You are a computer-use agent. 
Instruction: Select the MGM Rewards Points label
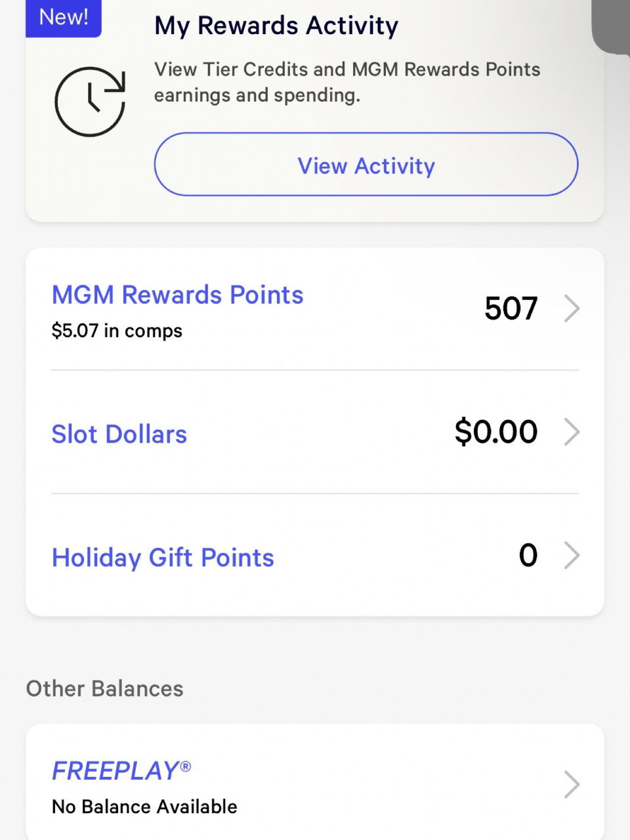point(177,295)
